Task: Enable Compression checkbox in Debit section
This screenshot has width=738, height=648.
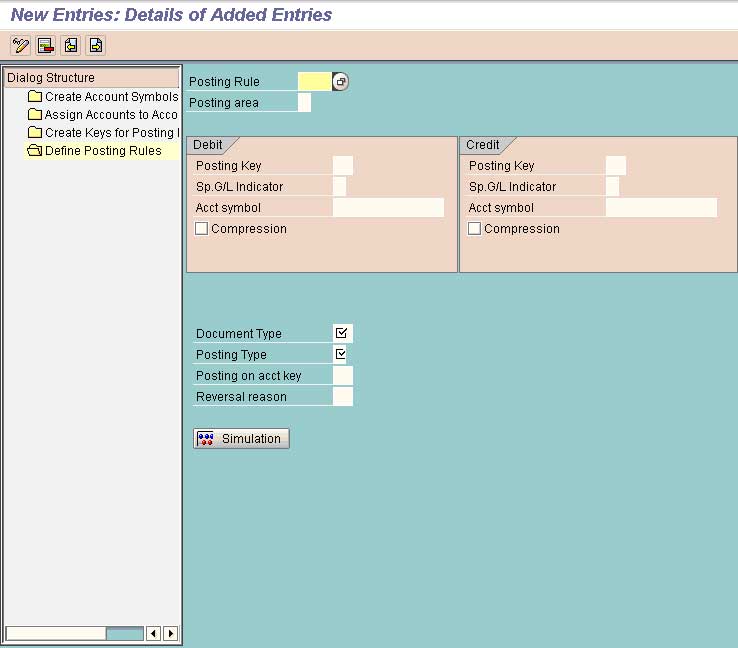Action: tap(202, 229)
